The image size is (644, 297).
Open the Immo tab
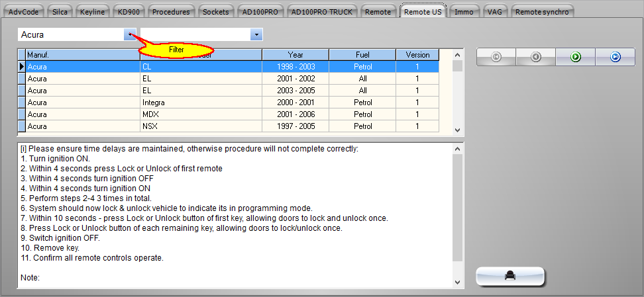[464, 12]
